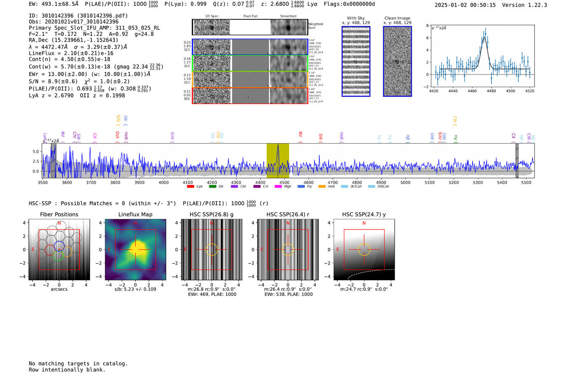Image resolution: width=576 pixels, height=392 pixels.
Task: Click the 'RA,Dec (15.239661,-1.152643)' line
Action: 73,40
